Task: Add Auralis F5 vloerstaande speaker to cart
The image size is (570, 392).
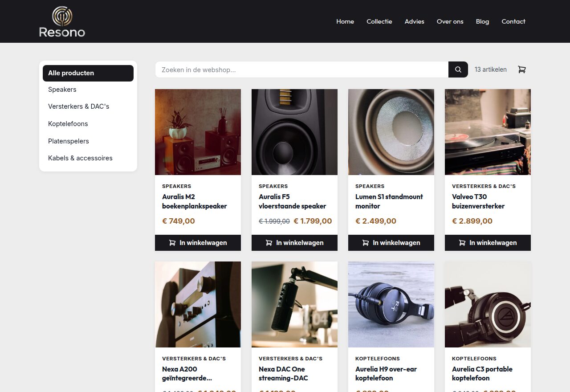Action: pos(294,243)
